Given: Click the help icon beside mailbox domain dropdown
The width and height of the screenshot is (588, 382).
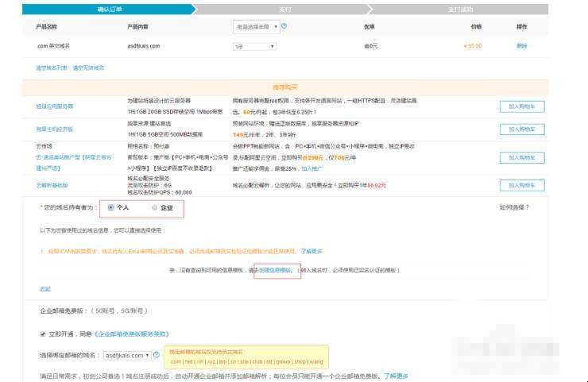Looking at the screenshot, I should (157, 355).
